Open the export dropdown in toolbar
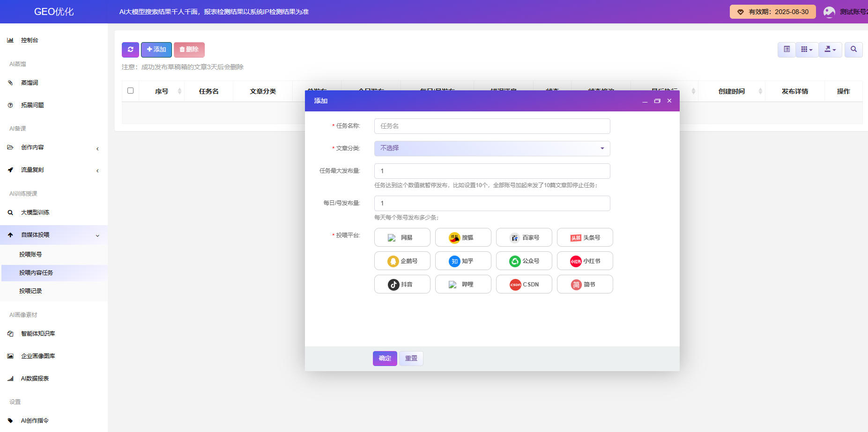Image resolution: width=868 pixels, height=432 pixels. [x=830, y=50]
